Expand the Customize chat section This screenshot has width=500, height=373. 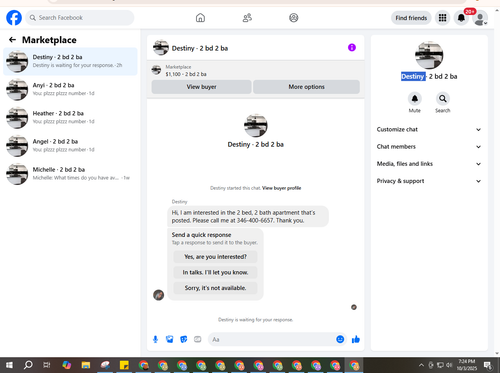point(429,129)
